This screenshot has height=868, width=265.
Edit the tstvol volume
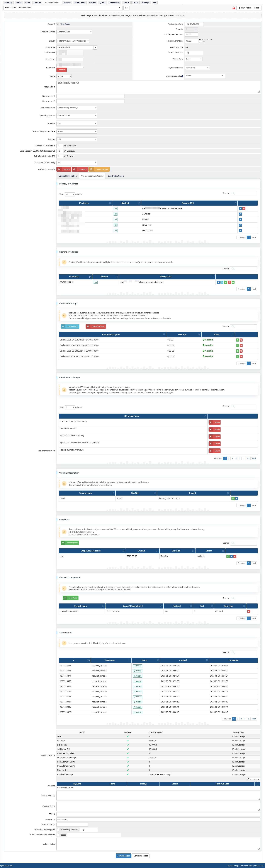pos(233,498)
